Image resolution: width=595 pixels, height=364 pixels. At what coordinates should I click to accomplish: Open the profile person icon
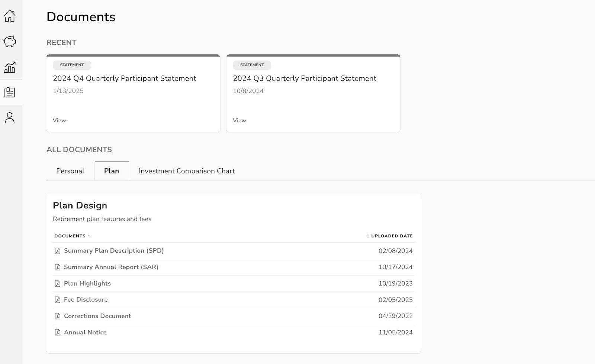tap(10, 118)
